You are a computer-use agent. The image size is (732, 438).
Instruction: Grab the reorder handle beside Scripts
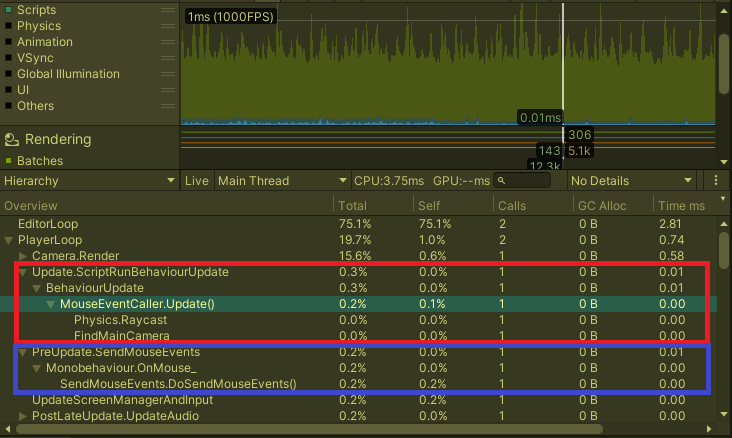coord(168,10)
